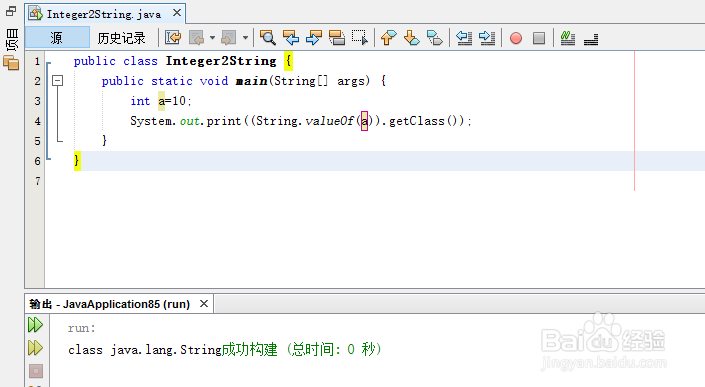Toggle Bookmark on current line

click(x=434, y=38)
